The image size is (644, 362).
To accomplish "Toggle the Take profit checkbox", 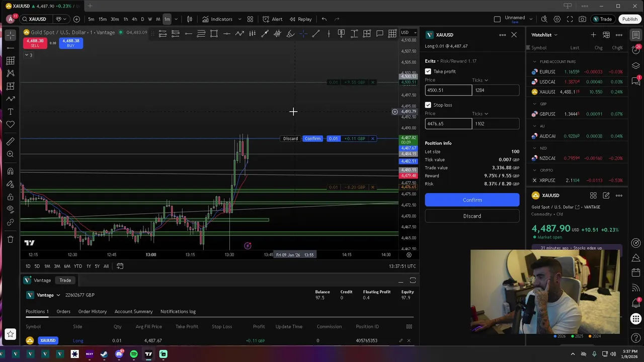I will click(428, 71).
